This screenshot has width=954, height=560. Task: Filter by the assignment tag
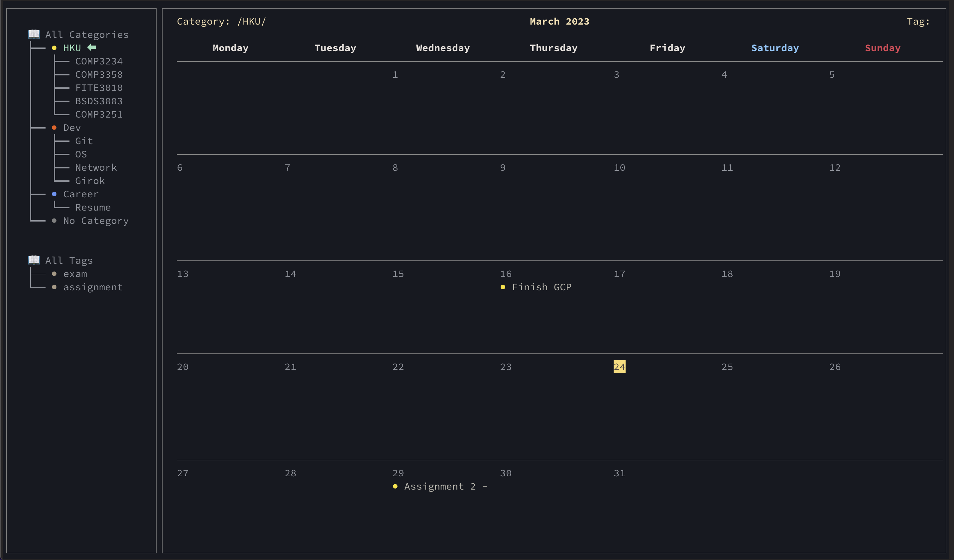click(x=93, y=287)
